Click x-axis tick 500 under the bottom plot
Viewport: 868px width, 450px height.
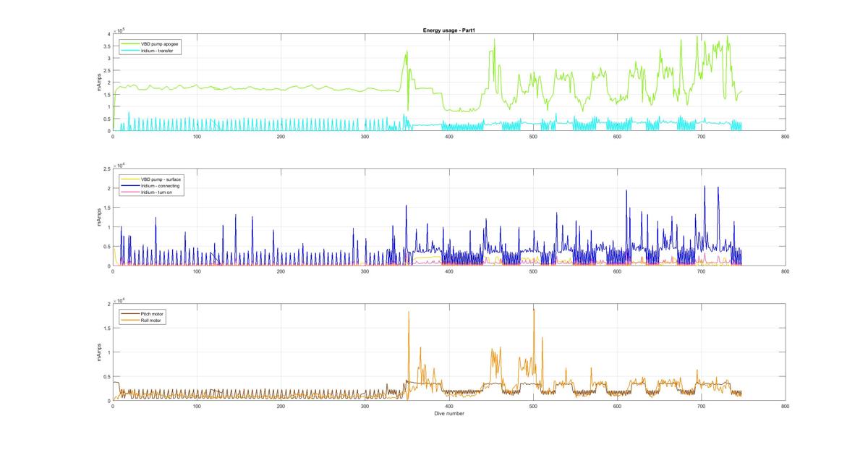[533, 407]
